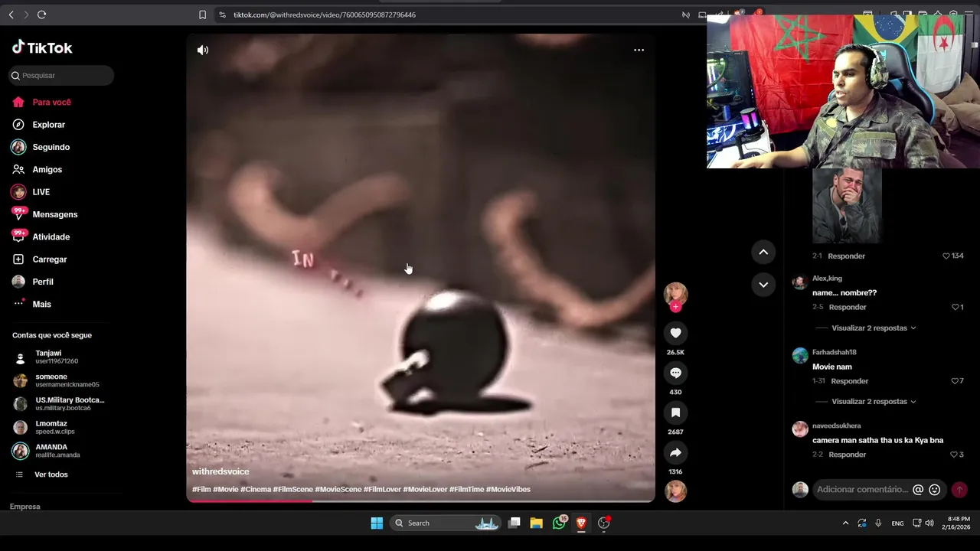Open Atividade notifications
Viewport: 980px width, 551px height.
pos(51,236)
